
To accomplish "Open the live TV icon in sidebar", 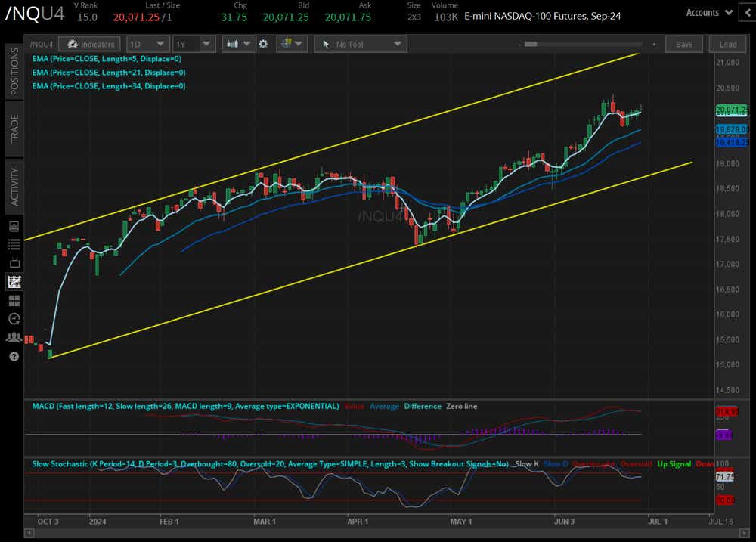I will (x=14, y=263).
